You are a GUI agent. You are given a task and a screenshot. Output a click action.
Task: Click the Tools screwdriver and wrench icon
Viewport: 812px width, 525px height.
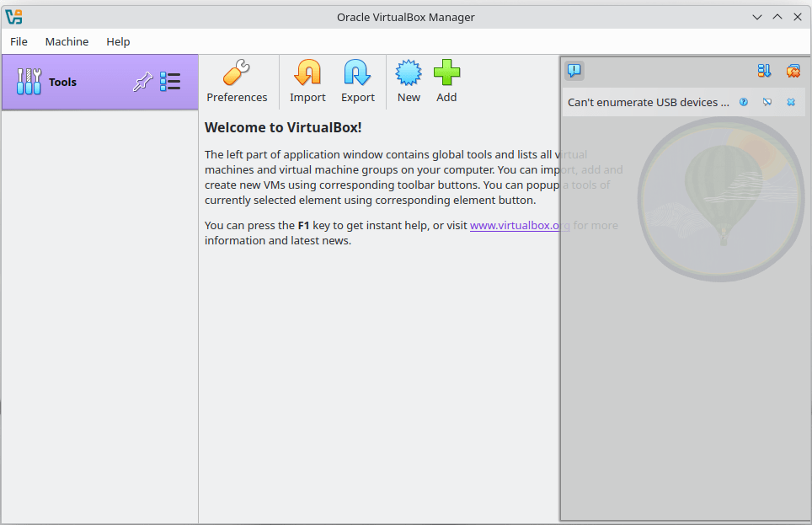[29, 82]
